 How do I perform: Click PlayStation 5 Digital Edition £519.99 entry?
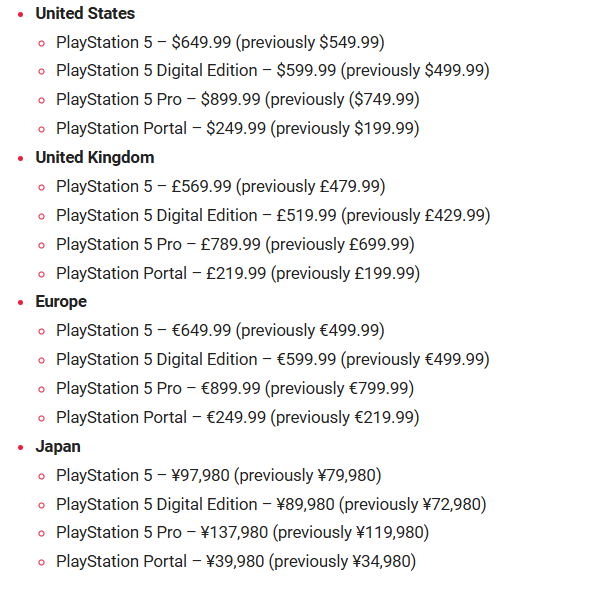(x=273, y=216)
